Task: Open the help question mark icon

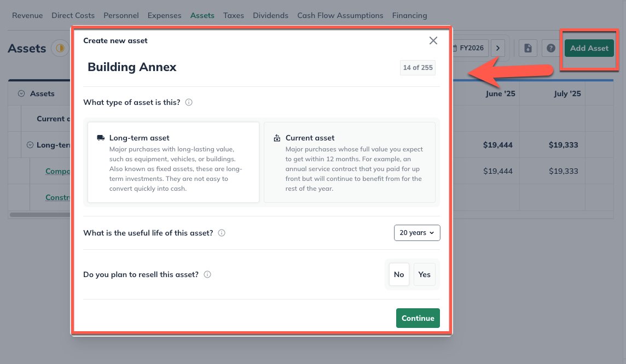Action: click(x=551, y=48)
